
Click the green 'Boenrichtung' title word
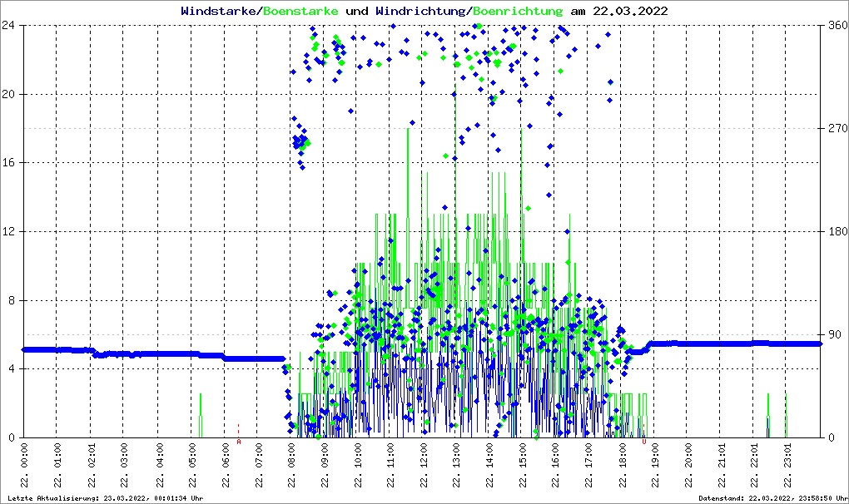pyautogui.click(x=518, y=12)
